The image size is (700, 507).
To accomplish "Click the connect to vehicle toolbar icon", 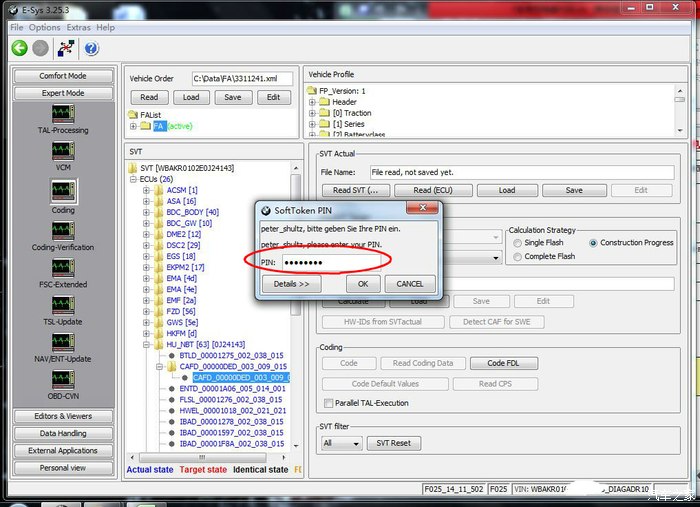I will (66, 48).
